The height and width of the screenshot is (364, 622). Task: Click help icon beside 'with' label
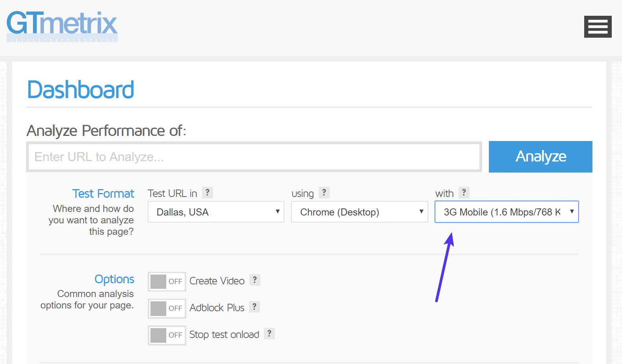(x=464, y=193)
